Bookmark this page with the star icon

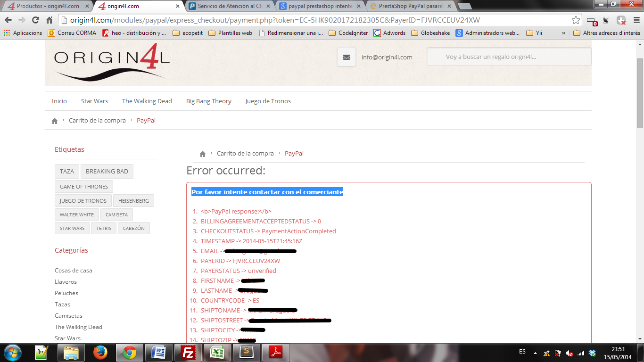pyautogui.click(x=576, y=20)
